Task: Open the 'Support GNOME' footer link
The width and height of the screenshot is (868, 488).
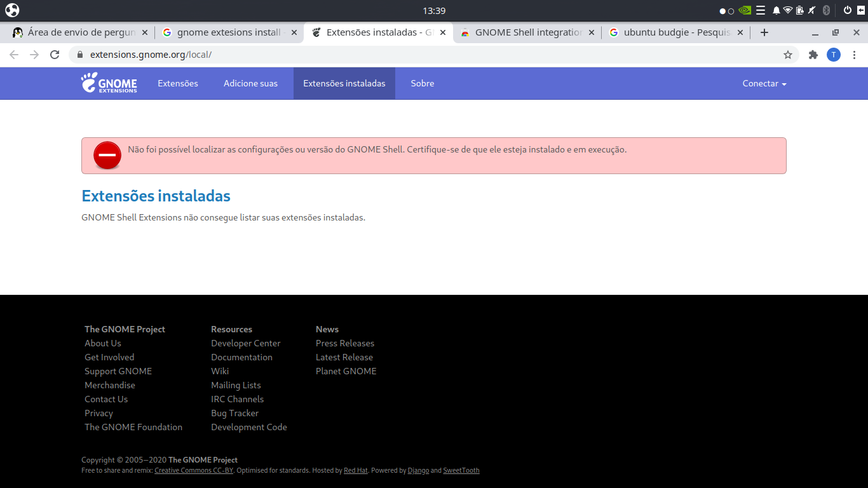Action: tap(118, 371)
